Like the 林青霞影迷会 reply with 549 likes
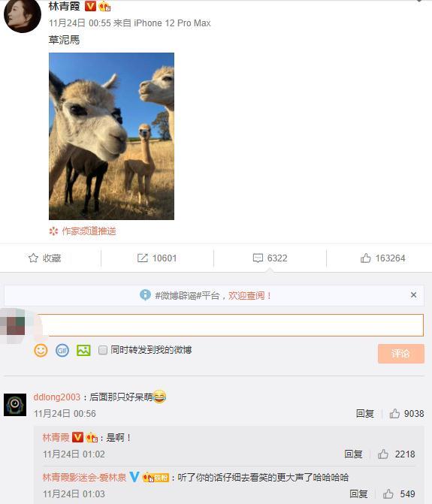432x504 pixels. tap(388, 494)
